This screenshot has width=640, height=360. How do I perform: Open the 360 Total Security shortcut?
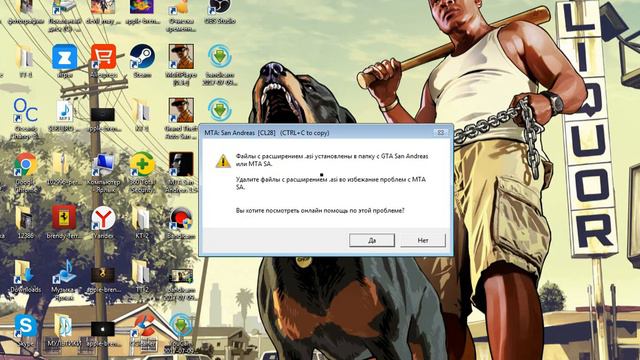click(x=142, y=164)
